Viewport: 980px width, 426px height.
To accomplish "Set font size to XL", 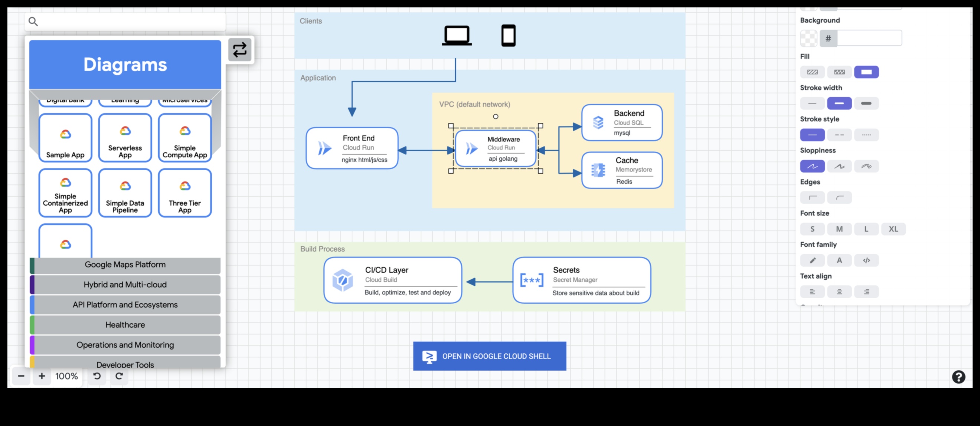I will pos(893,229).
